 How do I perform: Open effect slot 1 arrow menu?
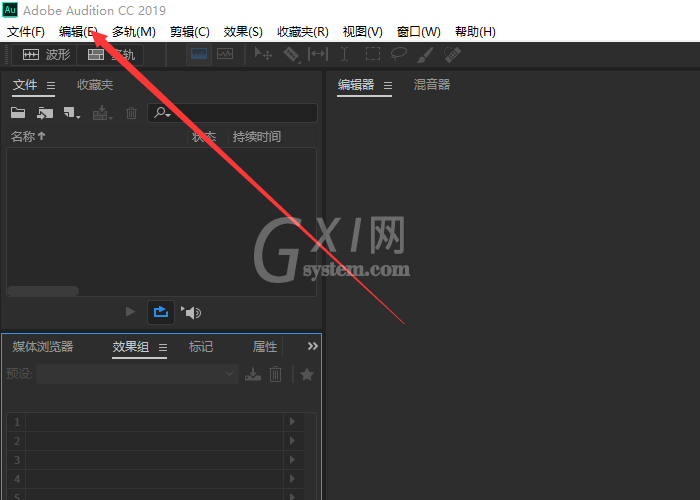coord(292,421)
